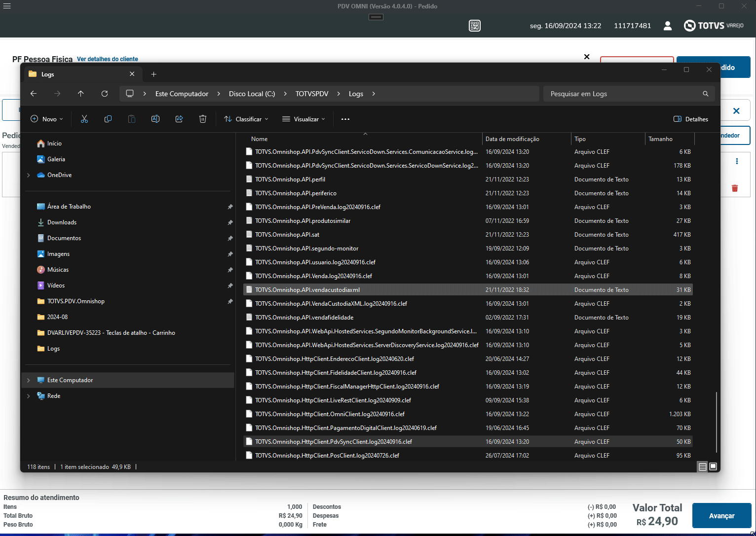Click the QR code icon in PDV header
Screen dimensions: 756x536
[x=475, y=26]
